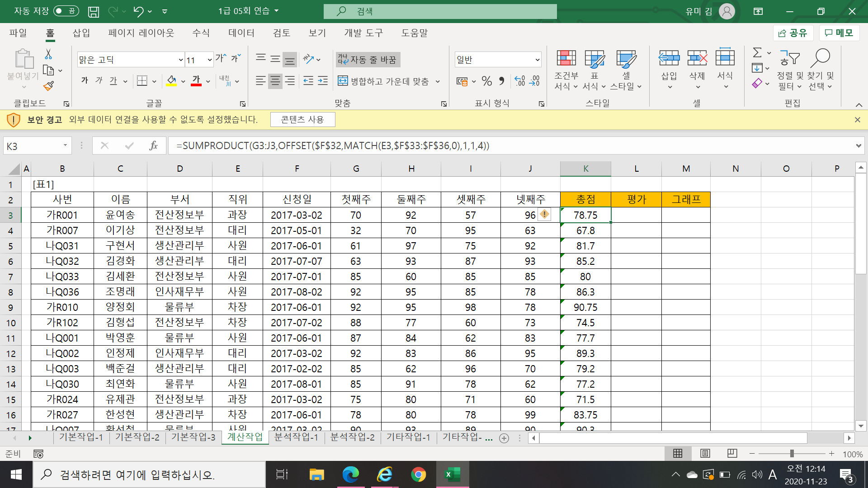
Task: Open the Name Box dropdown arrow
Action: click(x=65, y=145)
